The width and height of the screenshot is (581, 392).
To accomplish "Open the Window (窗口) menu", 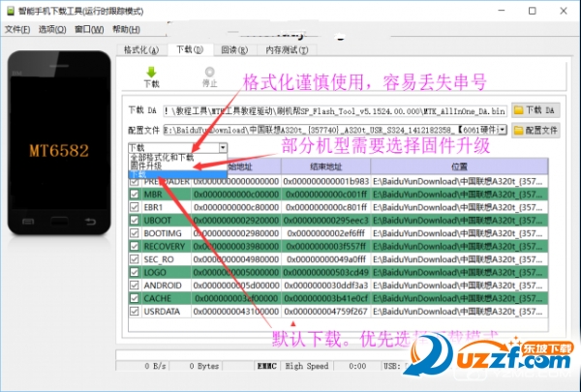I will click(x=89, y=29).
